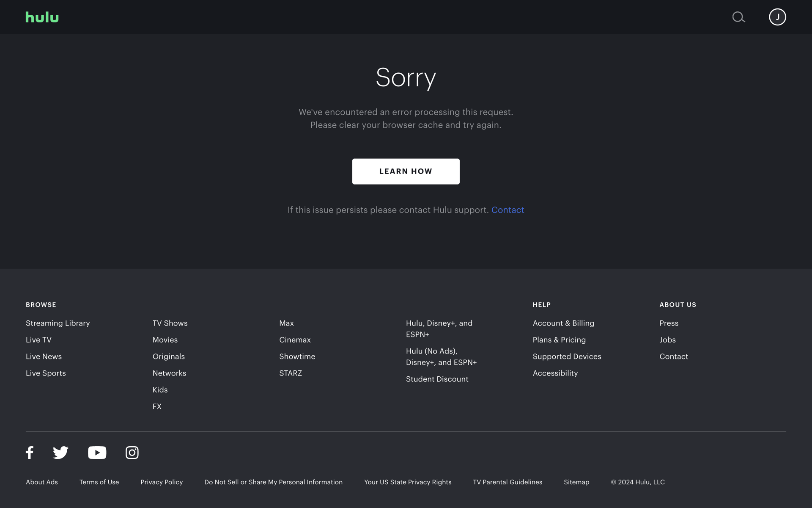Click the ABOUT US section heading
This screenshot has height=508, width=812.
678,305
